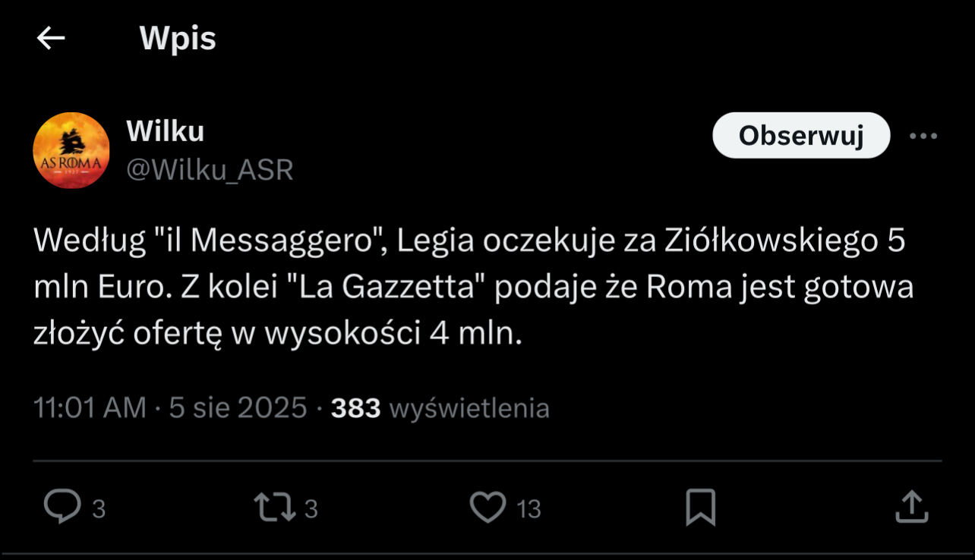Open the @Wilku_ASR handle link

click(x=210, y=170)
